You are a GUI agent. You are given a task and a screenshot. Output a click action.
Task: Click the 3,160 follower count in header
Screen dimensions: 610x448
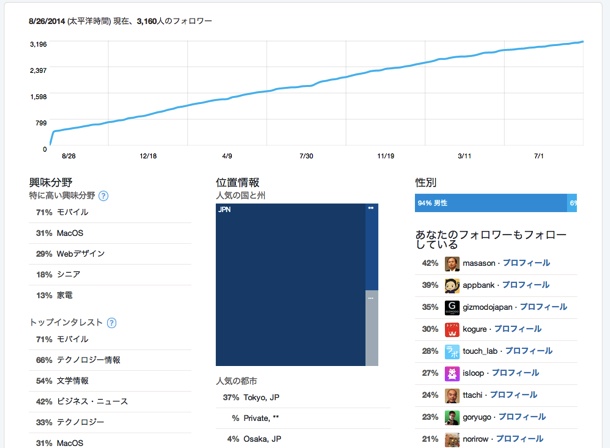tap(147, 21)
